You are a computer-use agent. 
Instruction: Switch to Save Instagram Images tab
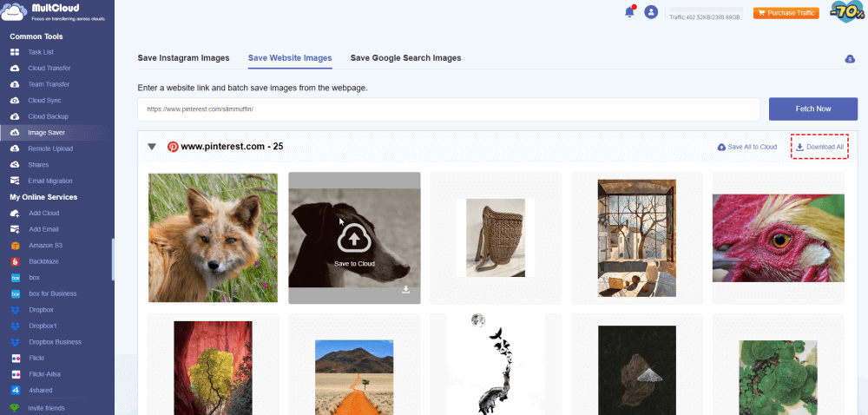183,58
